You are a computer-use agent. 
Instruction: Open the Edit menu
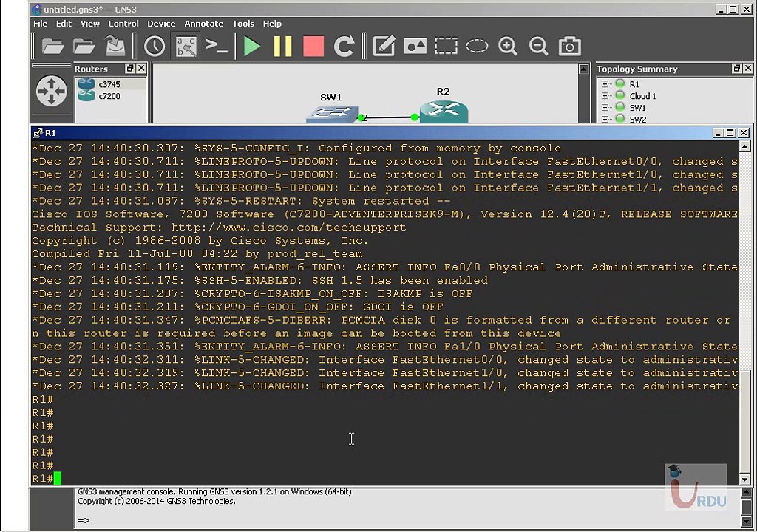[64, 23]
